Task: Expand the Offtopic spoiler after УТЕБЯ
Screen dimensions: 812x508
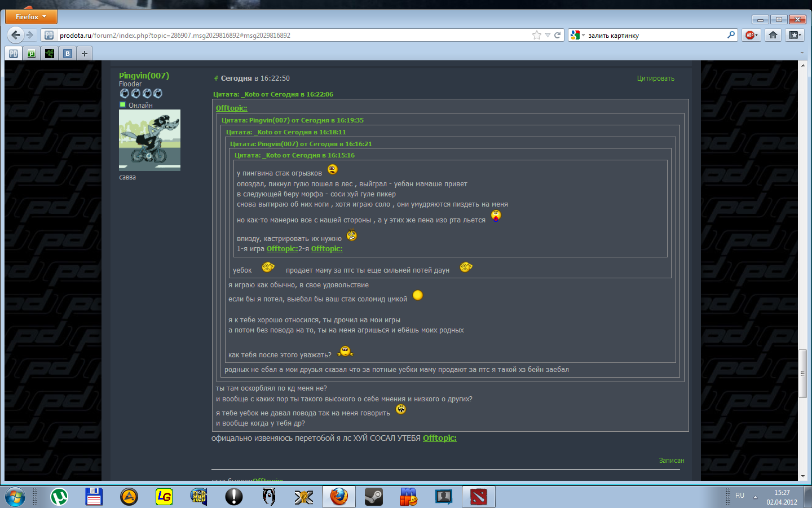Action: [x=440, y=438]
